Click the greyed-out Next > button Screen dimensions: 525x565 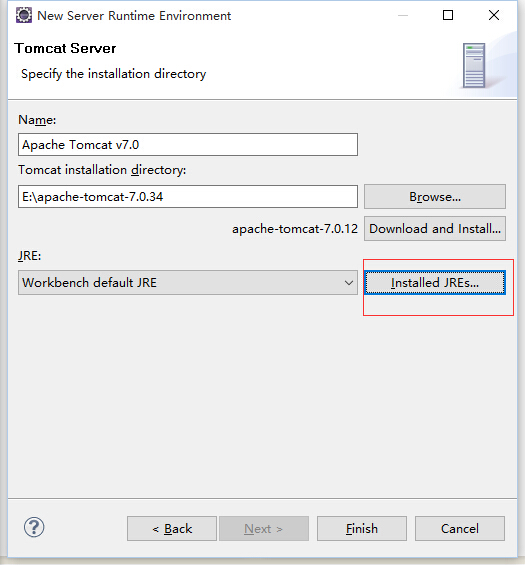[264, 529]
